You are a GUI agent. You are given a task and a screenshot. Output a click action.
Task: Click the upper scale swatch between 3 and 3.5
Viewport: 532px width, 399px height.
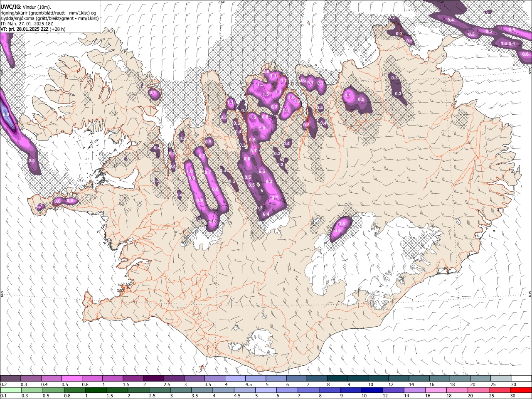[194, 379]
